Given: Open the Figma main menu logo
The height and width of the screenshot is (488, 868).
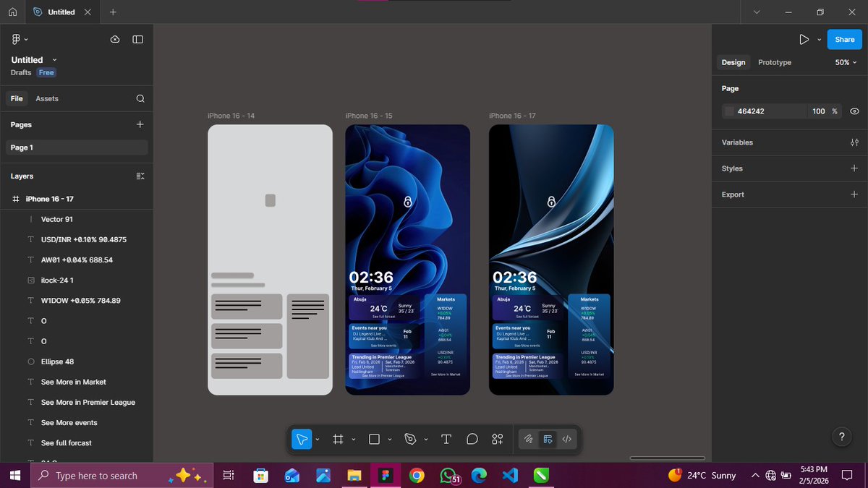Looking at the screenshot, I should tap(16, 39).
